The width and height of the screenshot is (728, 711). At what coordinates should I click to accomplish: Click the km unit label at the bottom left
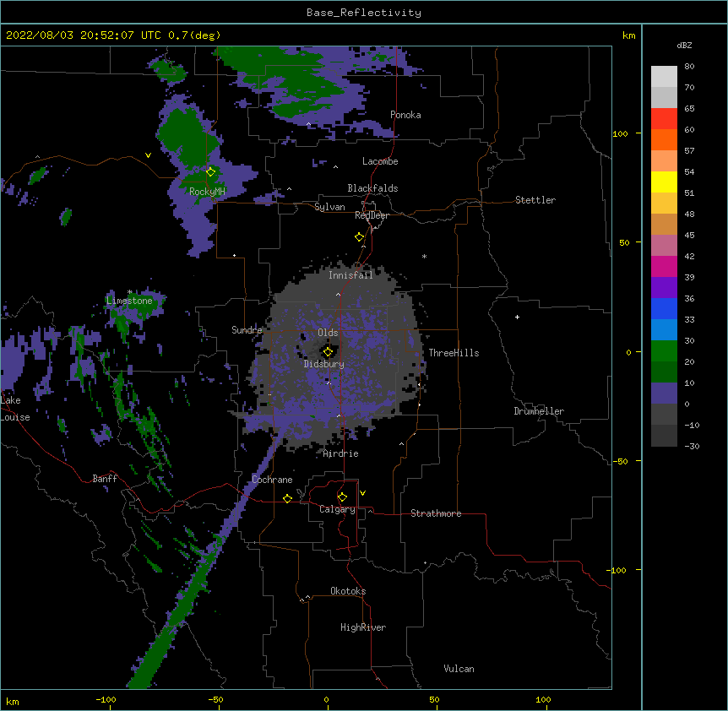click(x=13, y=701)
